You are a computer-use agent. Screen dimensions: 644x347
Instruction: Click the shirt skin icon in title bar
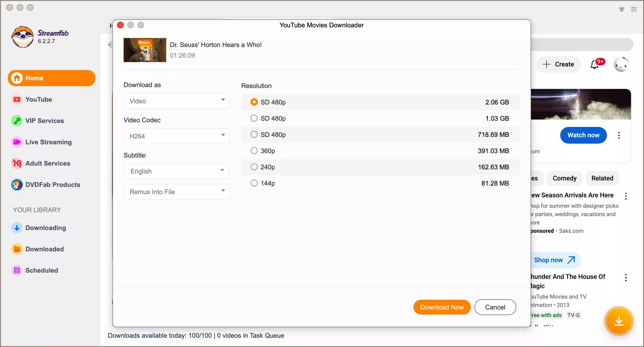622,9
